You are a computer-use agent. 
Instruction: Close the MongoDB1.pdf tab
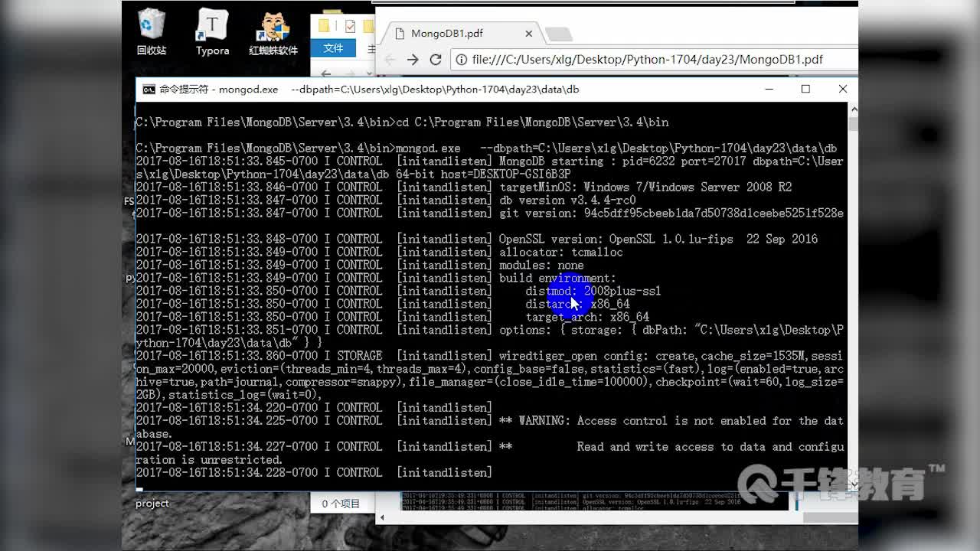pos(528,33)
